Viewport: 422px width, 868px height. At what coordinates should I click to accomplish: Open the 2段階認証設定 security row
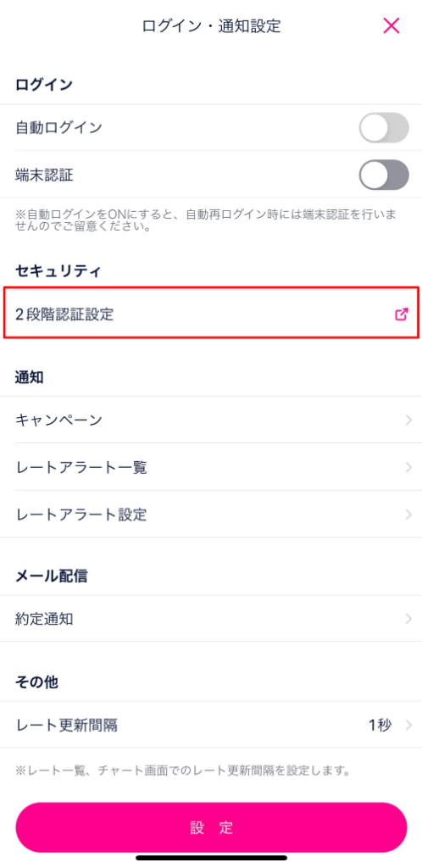[211, 314]
